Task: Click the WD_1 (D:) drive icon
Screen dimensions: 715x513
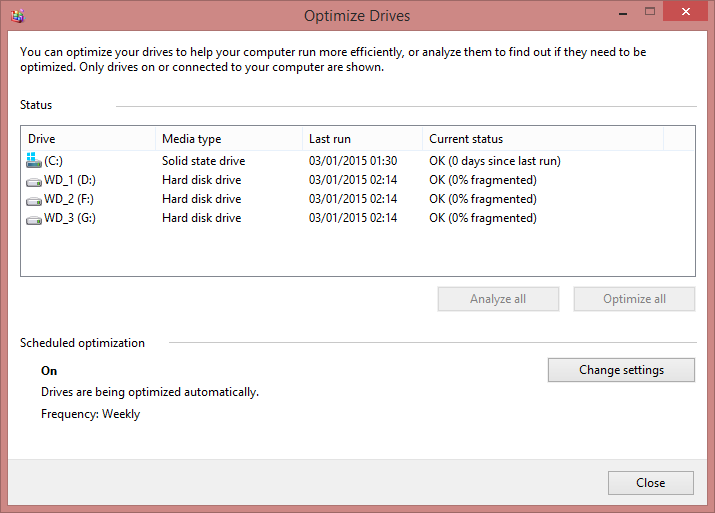Action: (35, 180)
